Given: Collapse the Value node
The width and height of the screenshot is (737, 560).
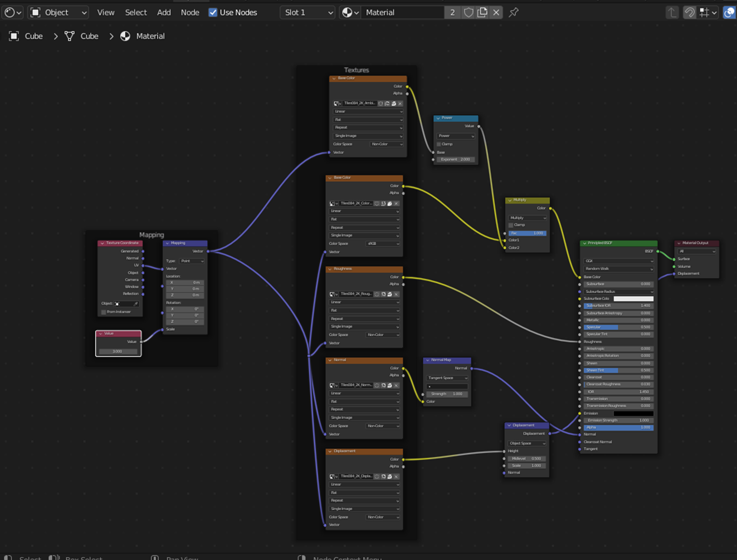Looking at the screenshot, I should tap(100, 333).
